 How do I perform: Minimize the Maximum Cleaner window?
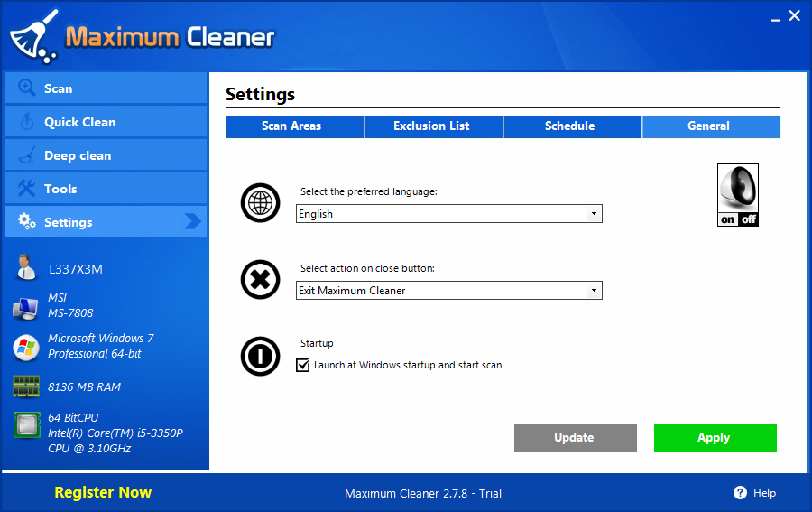(x=775, y=18)
